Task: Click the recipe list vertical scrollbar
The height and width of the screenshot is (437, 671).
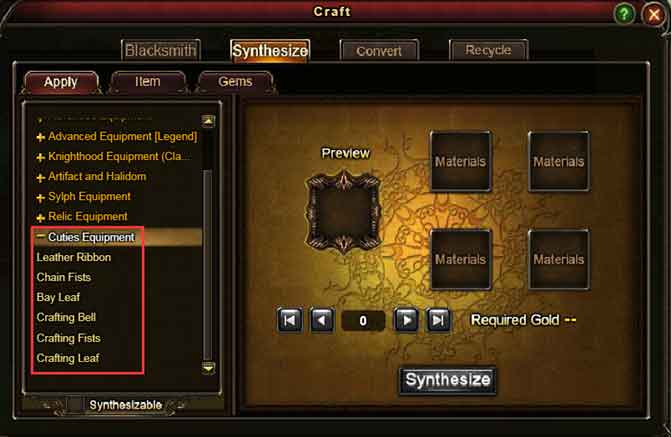Action: pyautogui.click(x=207, y=265)
